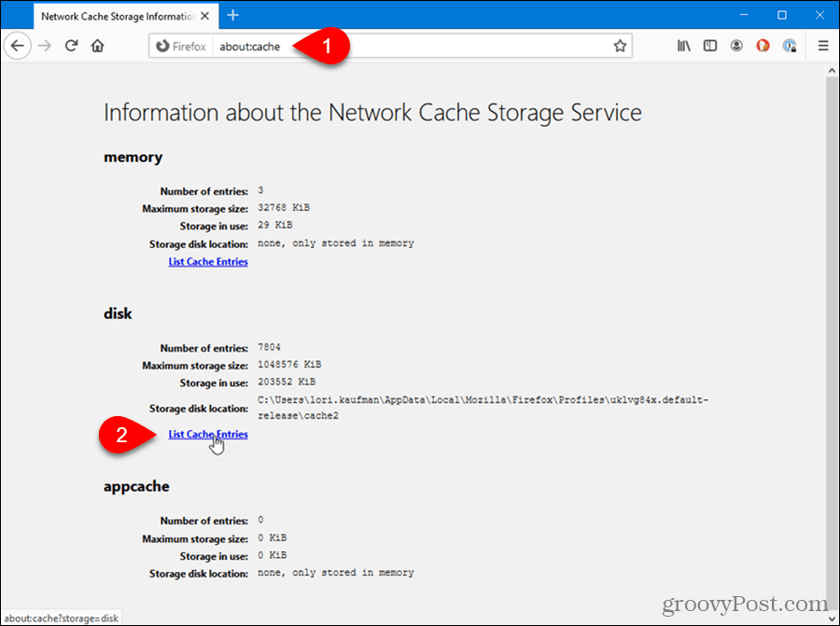
Task: Open the Firefox home page button
Action: (97, 46)
